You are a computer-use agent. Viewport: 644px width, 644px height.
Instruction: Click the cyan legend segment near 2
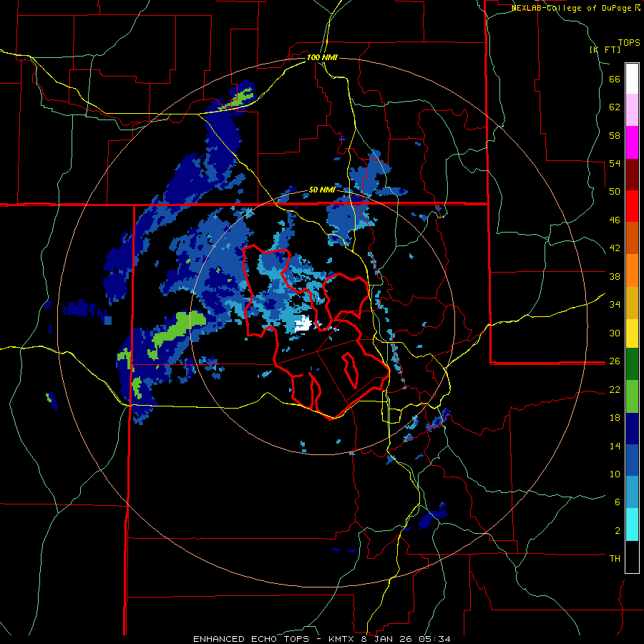click(x=632, y=525)
